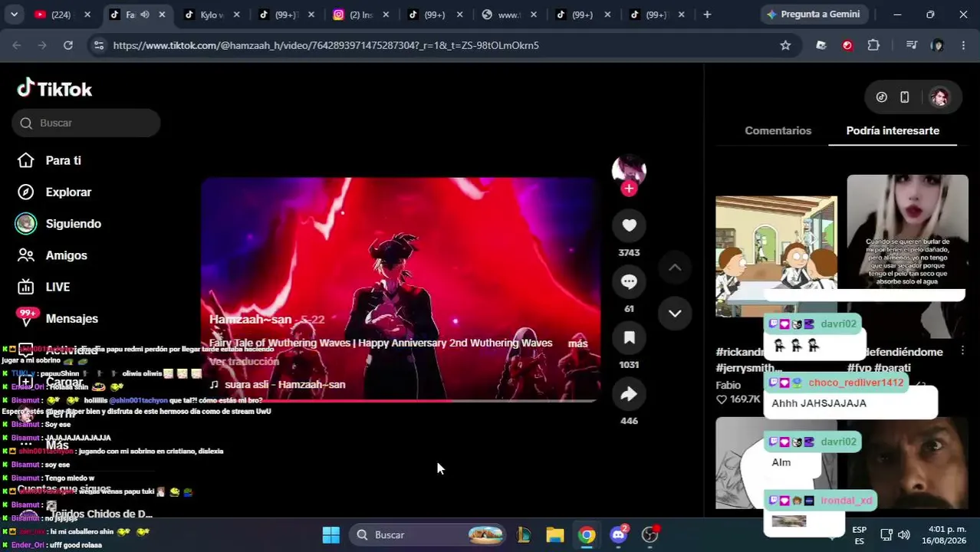Click the phone app icon in TikTok header
Screen dimensions: 980x552
(904, 97)
